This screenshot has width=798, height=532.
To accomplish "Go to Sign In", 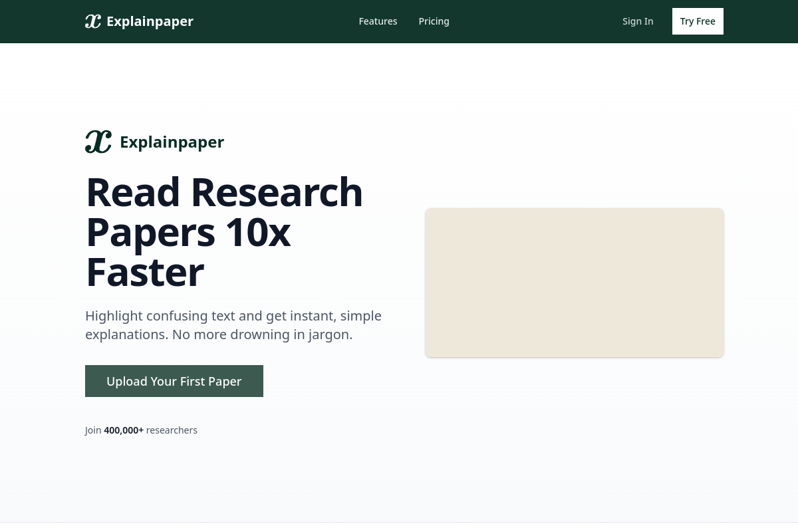I will click(x=638, y=21).
